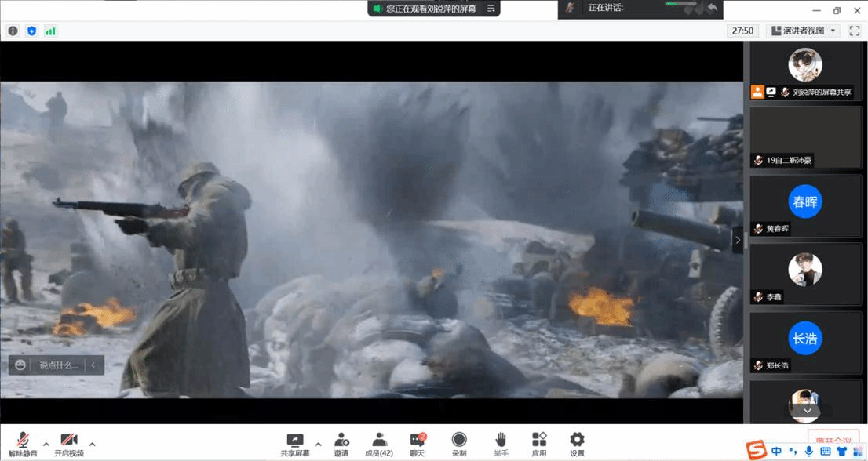Click the 说点什么... chat input box
This screenshot has width=868, height=461.
point(59,365)
